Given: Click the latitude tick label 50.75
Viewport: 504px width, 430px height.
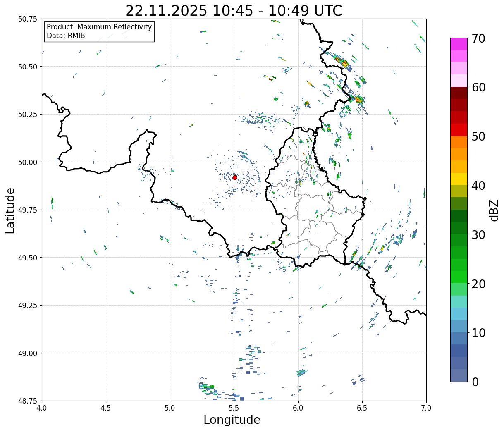Looking at the screenshot, I should pyautogui.click(x=28, y=19).
